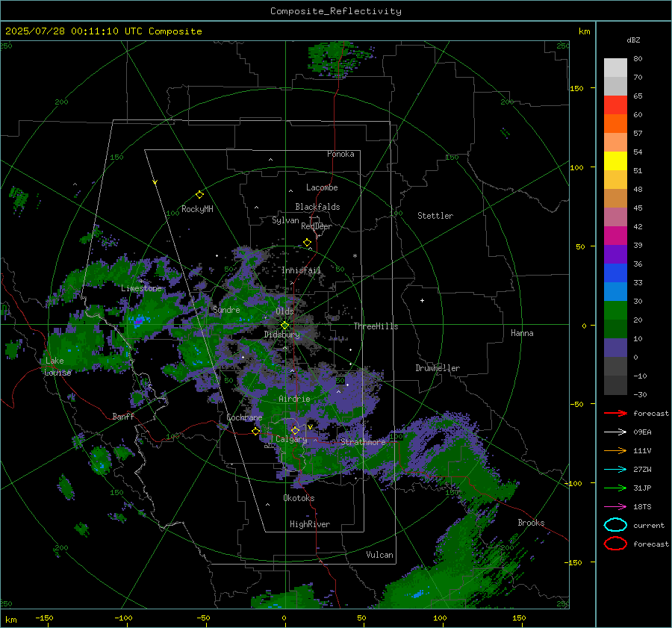Click the Banff label
The image size is (672, 628).
click(123, 416)
